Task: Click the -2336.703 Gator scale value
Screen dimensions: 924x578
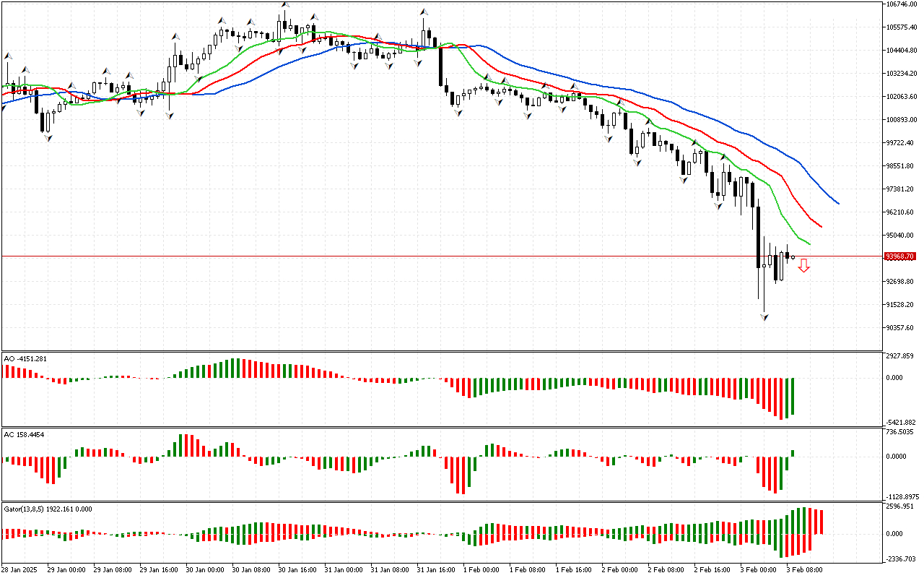Action: (901, 559)
